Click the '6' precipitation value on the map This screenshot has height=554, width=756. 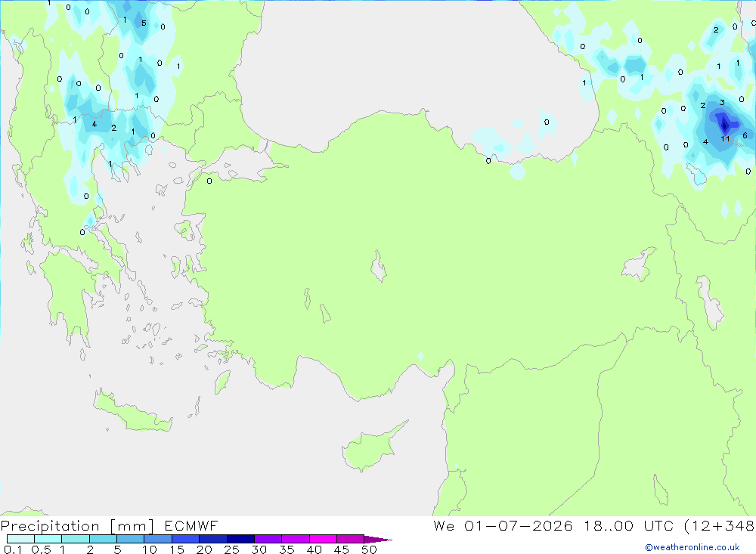coord(745,135)
